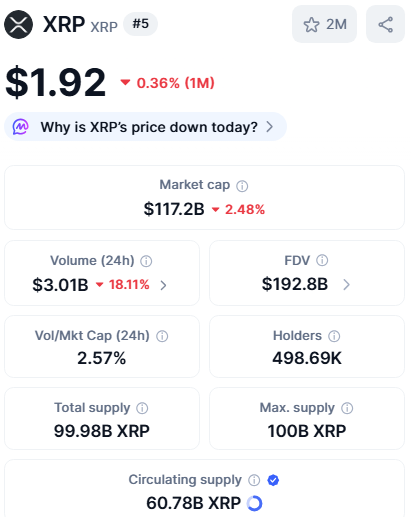Click the #5 rank badge
This screenshot has width=411, height=517.
click(140, 24)
